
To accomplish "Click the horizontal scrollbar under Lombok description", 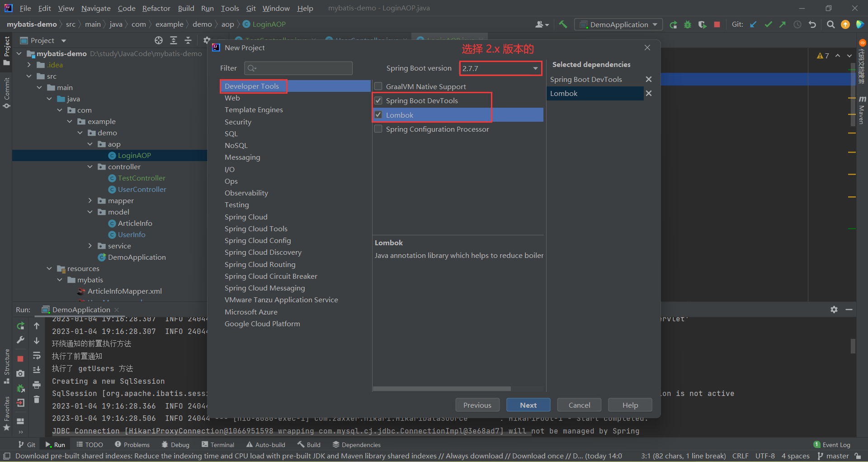I will 442,389.
